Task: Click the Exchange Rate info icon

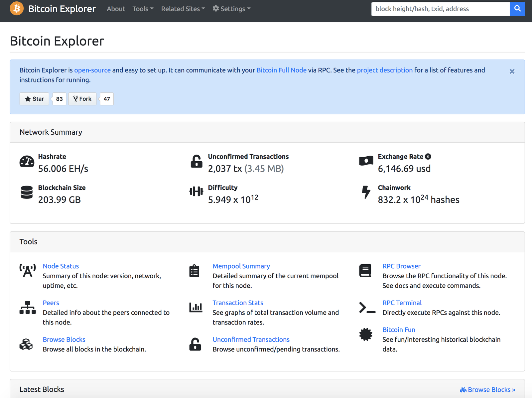Action: [428, 157]
